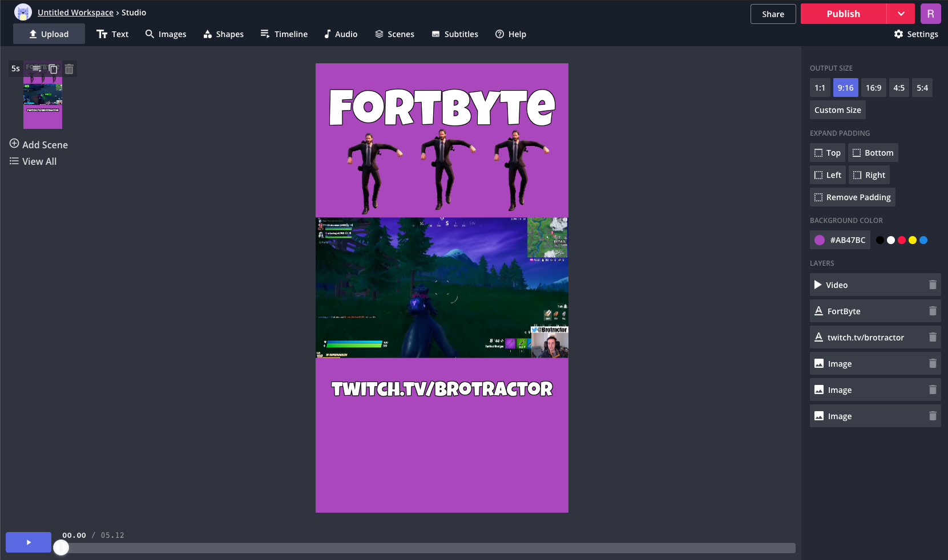Delete the twitch.tv/brotractor layer

933,337
